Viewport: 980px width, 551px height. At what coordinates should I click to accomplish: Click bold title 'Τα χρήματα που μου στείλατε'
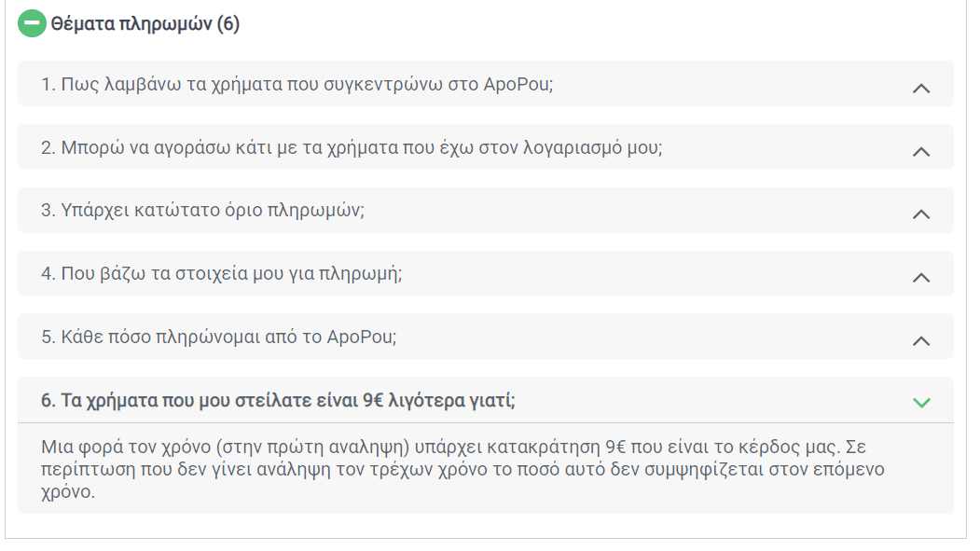(278, 400)
